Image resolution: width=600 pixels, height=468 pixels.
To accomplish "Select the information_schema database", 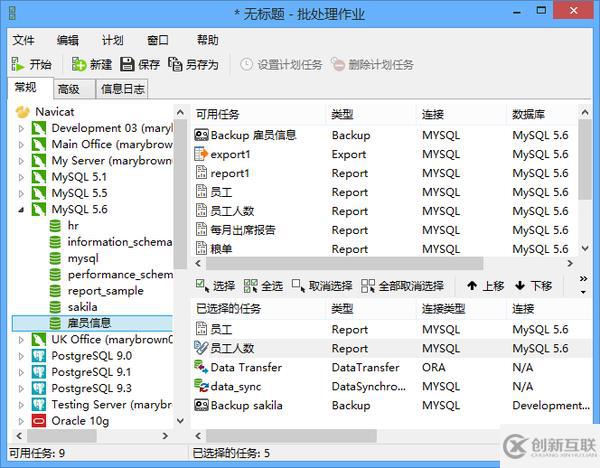I will tap(119, 242).
